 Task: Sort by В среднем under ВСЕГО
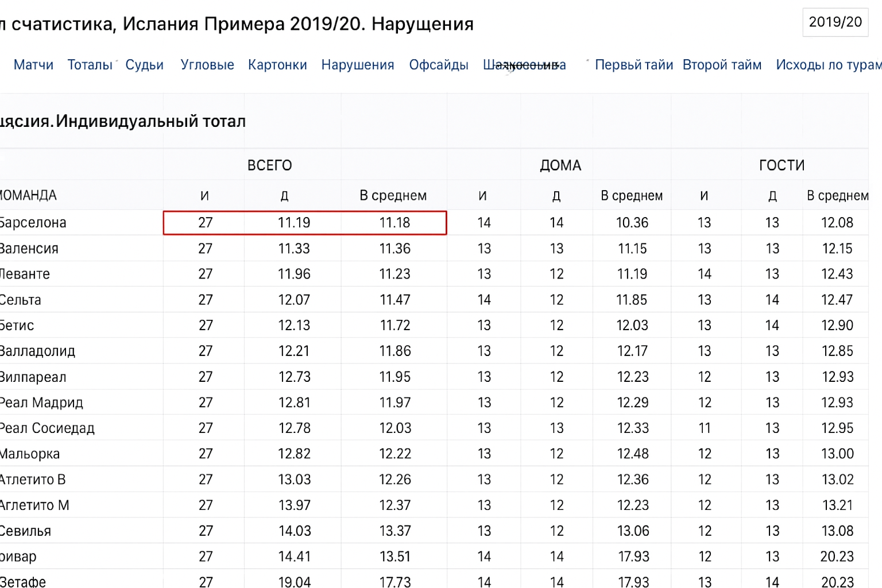[x=393, y=196]
